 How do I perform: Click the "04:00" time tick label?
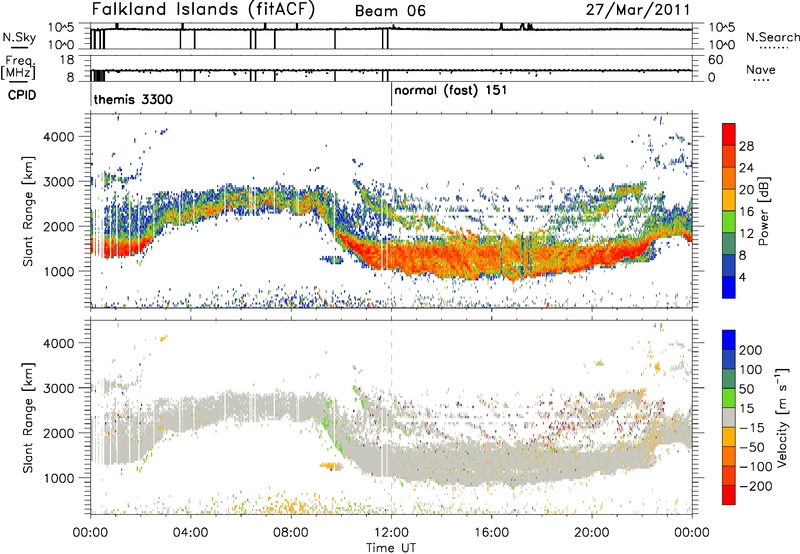190,533
